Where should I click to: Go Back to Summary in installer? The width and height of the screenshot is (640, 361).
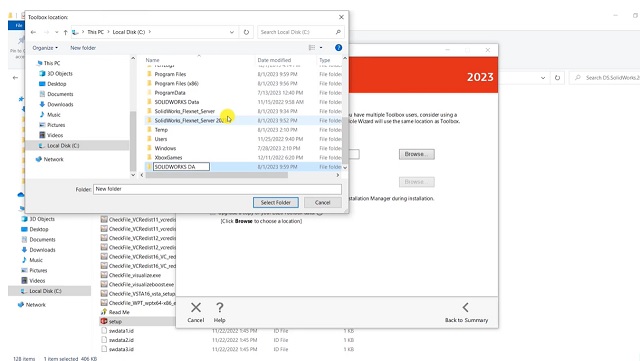[466, 312]
